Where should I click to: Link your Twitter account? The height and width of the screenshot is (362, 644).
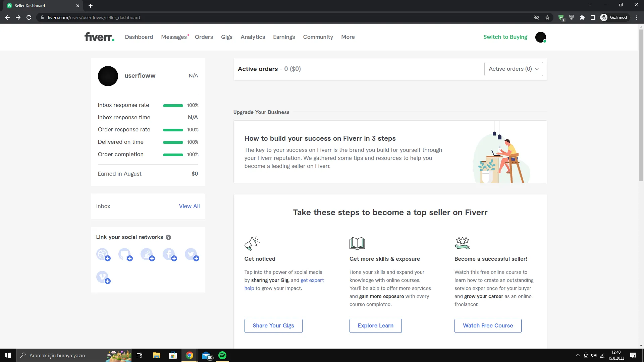click(192, 255)
